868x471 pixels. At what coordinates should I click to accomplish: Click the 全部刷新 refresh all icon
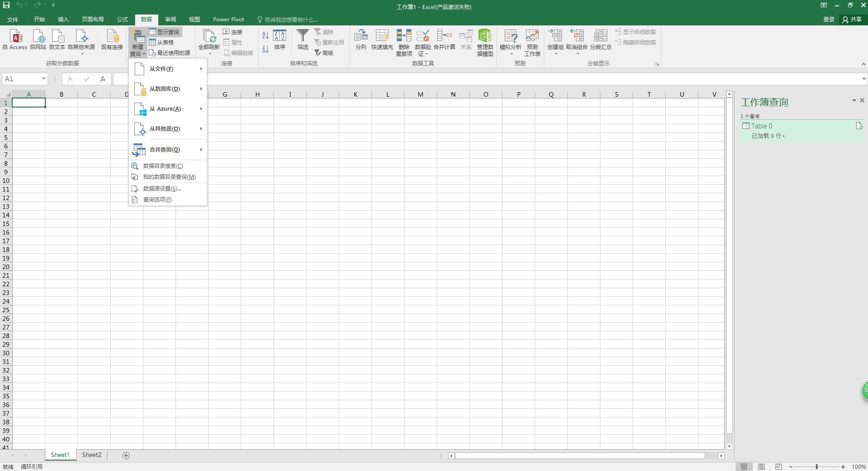click(209, 39)
